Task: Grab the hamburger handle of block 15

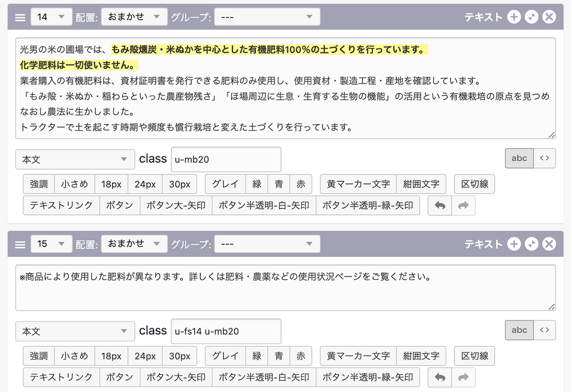Action: 20,244
